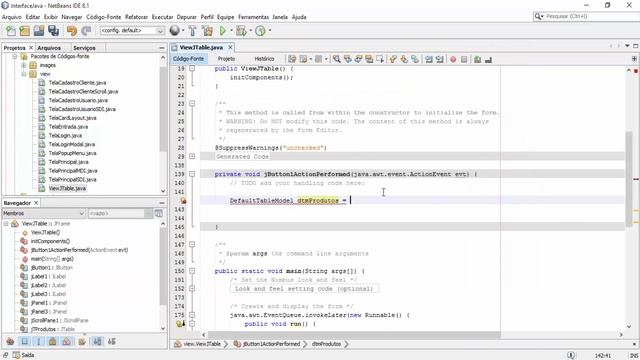Run the project with green play icon
This screenshot has height=360, width=640.
tap(222, 31)
